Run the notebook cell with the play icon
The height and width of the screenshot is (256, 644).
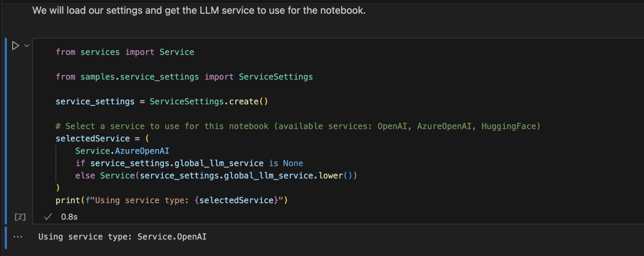point(15,46)
